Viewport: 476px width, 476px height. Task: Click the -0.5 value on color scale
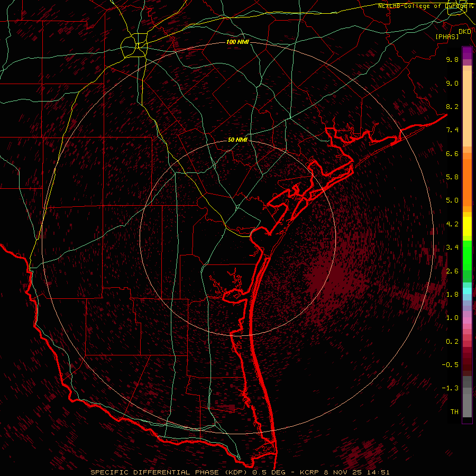[x=450, y=365]
